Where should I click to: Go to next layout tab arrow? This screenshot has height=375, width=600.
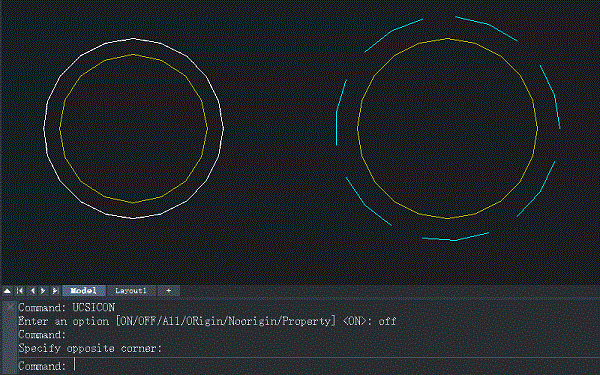coord(43,291)
